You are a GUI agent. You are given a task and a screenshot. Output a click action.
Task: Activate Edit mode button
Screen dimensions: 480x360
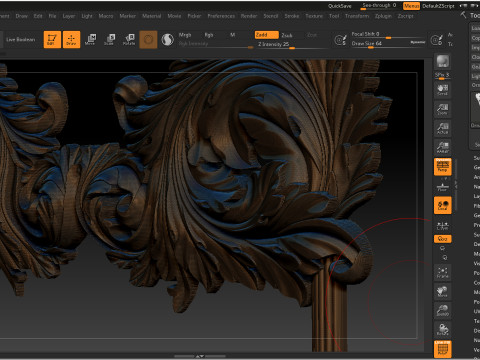[52, 40]
